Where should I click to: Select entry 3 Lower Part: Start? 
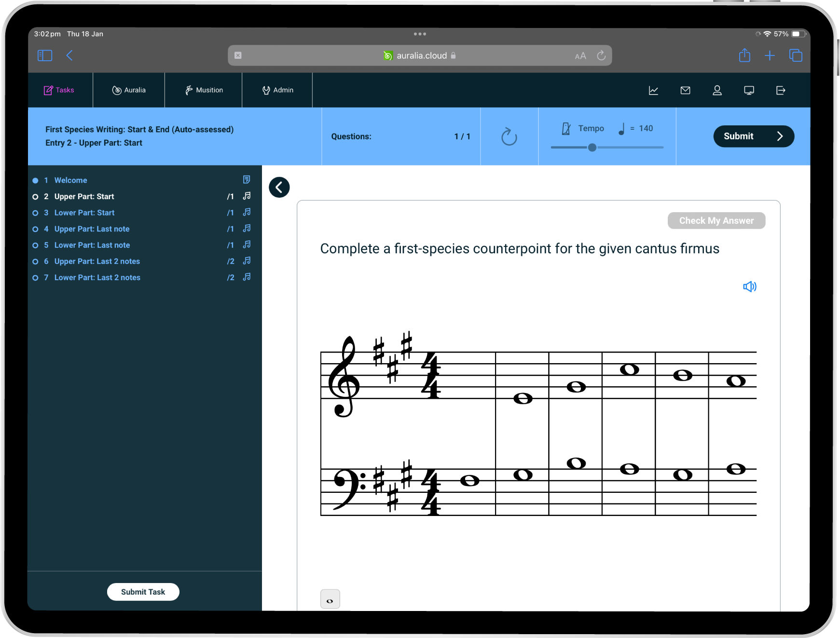click(x=84, y=213)
